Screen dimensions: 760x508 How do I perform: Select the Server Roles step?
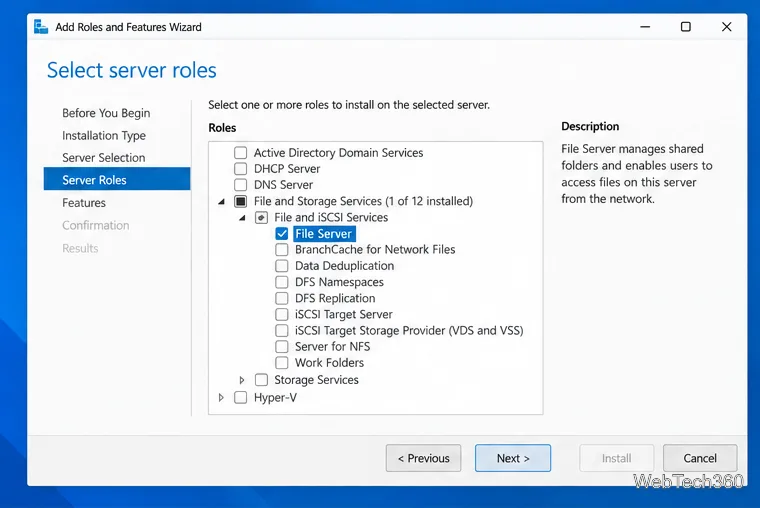tap(117, 179)
